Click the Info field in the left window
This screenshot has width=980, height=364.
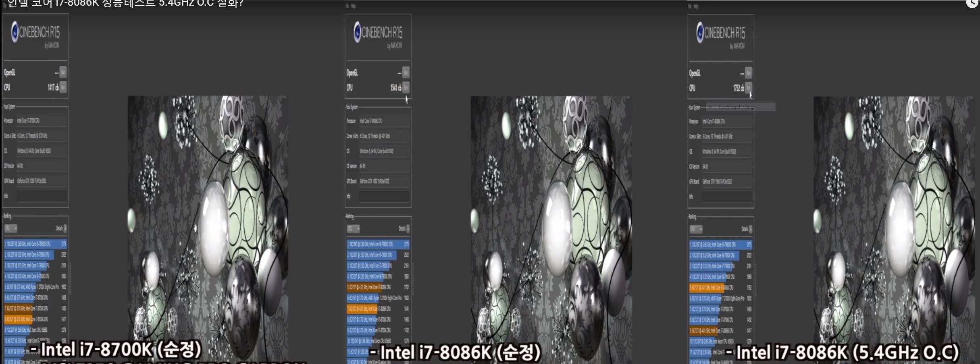point(42,196)
